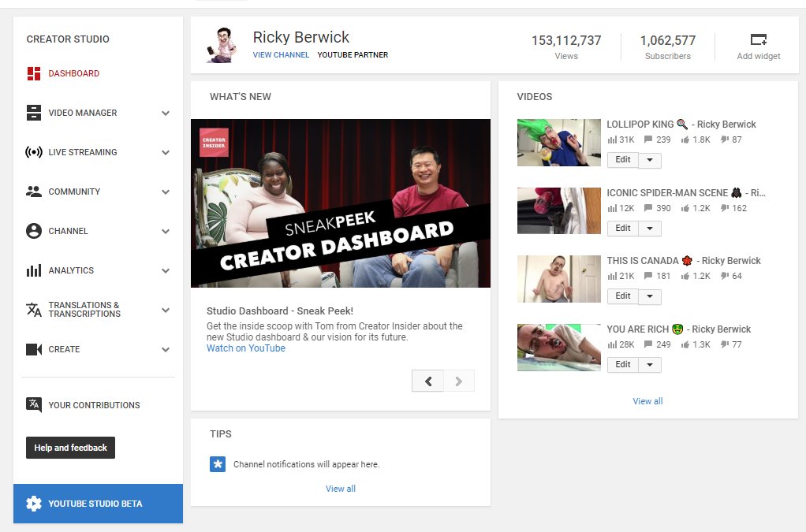This screenshot has width=806, height=532.
Task: Click likes thumb icon for LOLLIPOP KING
Action: (x=685, y=140)
